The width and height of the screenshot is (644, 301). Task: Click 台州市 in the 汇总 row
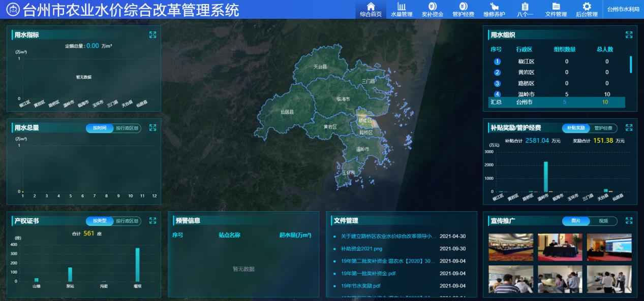[524, 102]
